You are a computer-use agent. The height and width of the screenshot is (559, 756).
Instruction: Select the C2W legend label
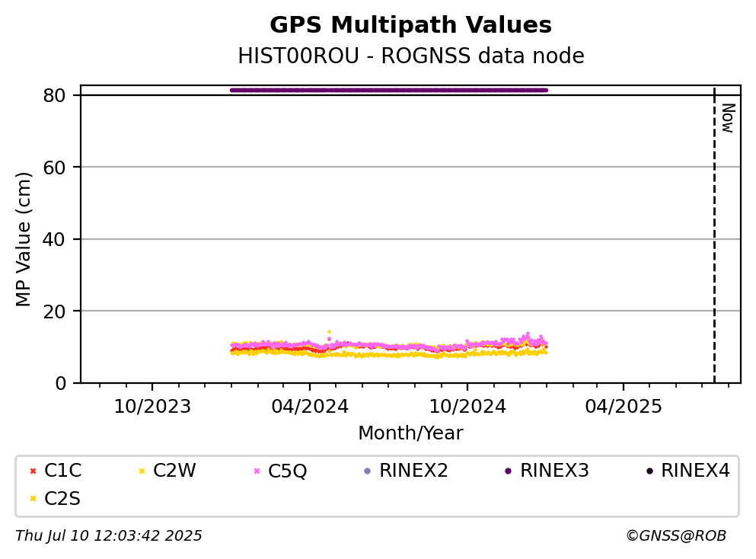coord(174,471)
